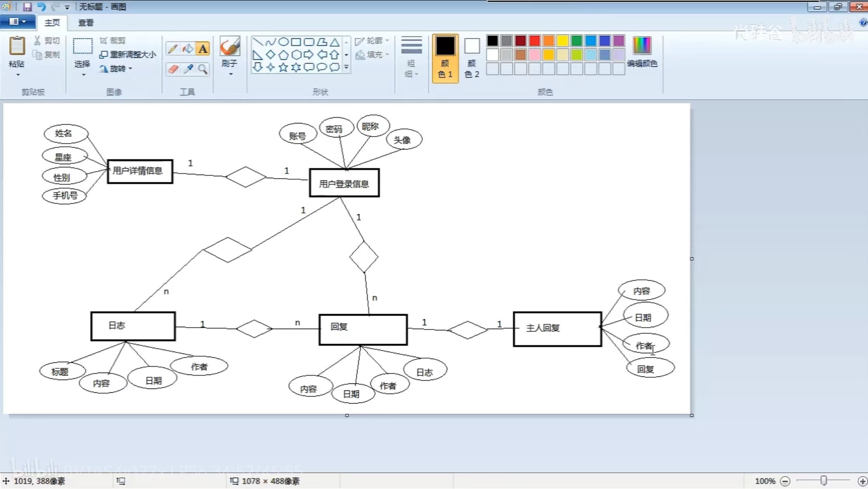The height and width of the screenshot is (489, 868).
Task: Select the Text tool
Action: pyautogui.click(x=203, y=49)
